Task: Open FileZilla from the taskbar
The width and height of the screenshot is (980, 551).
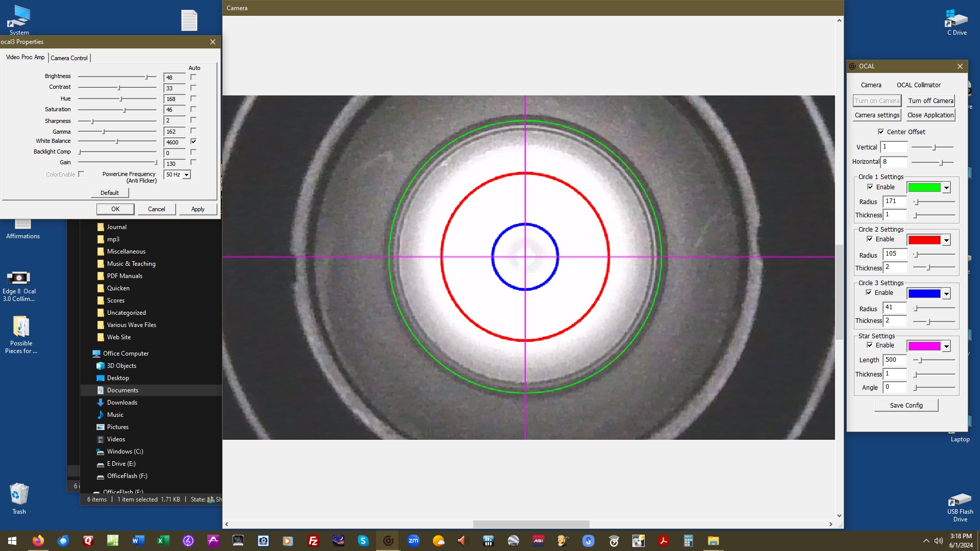Action: pyautogui.click(x=313, y=541)
